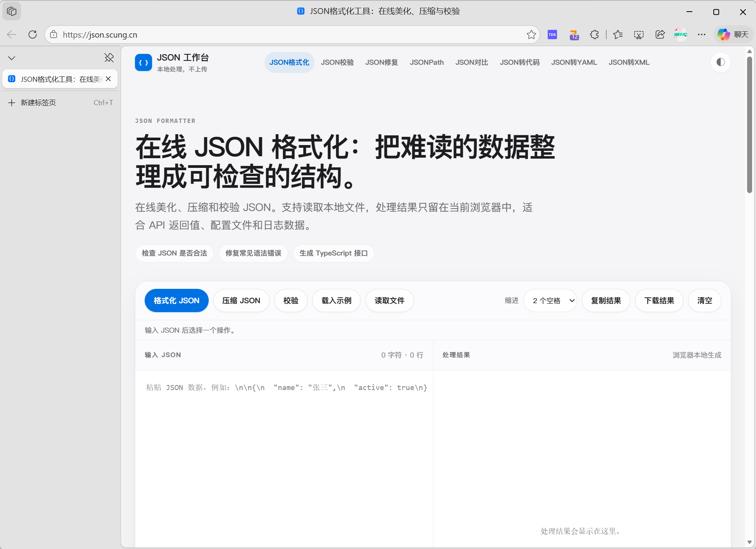Click the 输入 JSON 后选择一个操作 status text
Viewport: 756px width, 549px height.
(191, 330)
